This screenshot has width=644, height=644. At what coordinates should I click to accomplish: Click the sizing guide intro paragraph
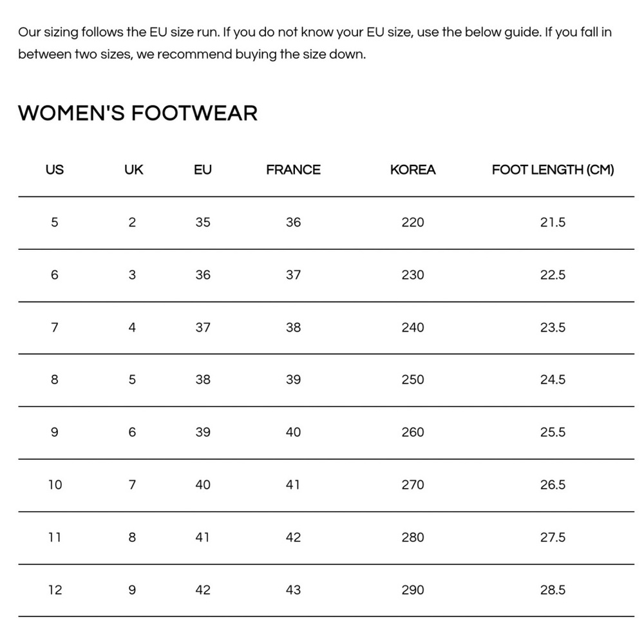click(x=314, y=43)
